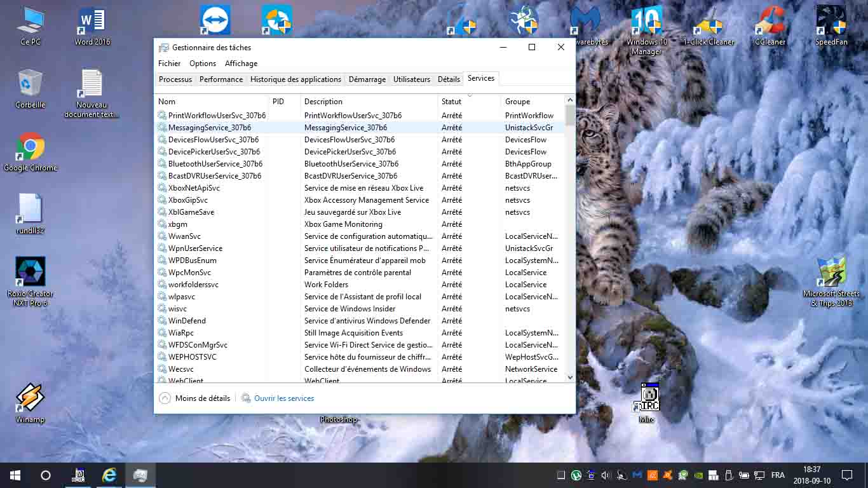Select the Word 2016 desktop shortcut
This screenshot has height=488, width=868.
click(92, 27)
